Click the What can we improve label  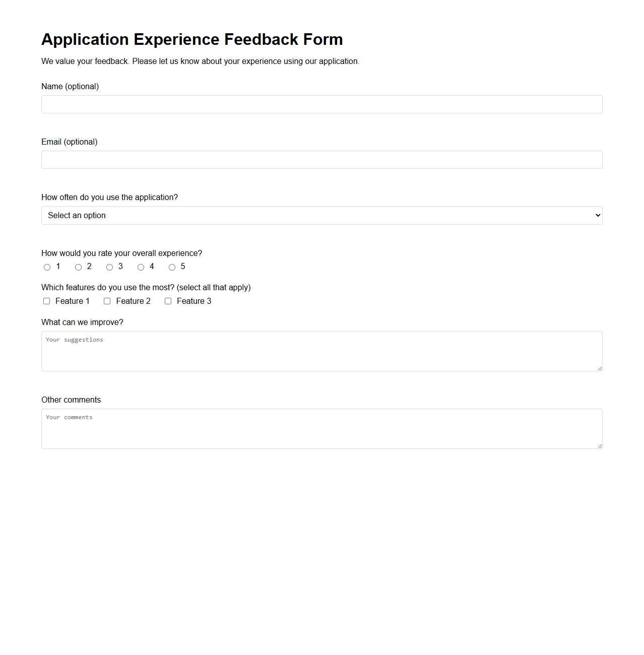pos(82,322)
